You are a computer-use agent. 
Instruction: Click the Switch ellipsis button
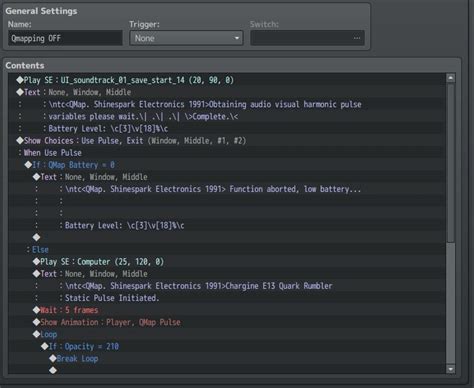(x=357, y=38)
